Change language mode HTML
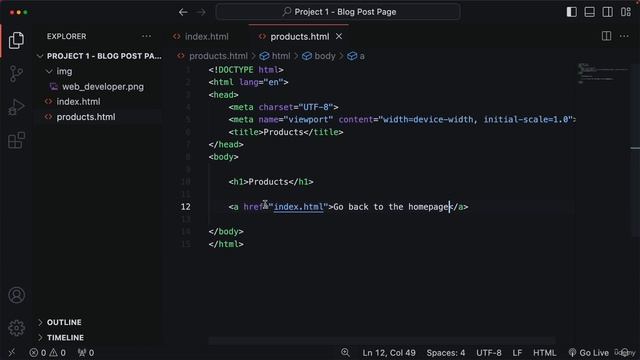Image resolution: width=640 pixels, height=360 pixels. [x=544, y=353]
